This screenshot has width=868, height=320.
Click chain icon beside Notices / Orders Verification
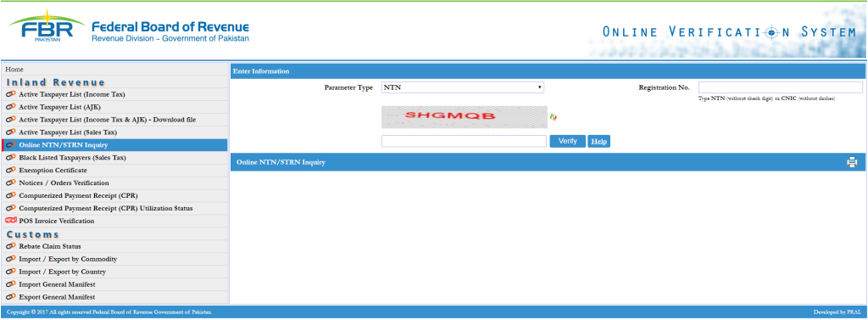point(10,183)
